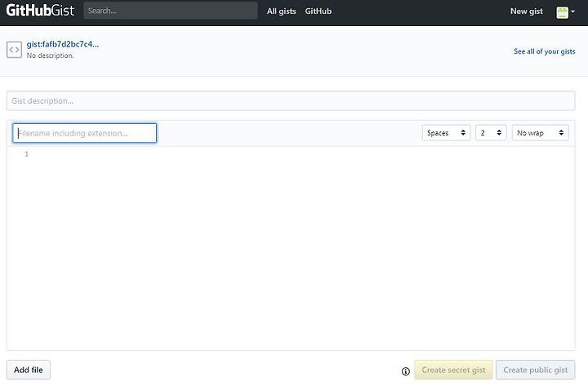
Task: Open the indent size 2 dropdown
Action: click(491, 133)
